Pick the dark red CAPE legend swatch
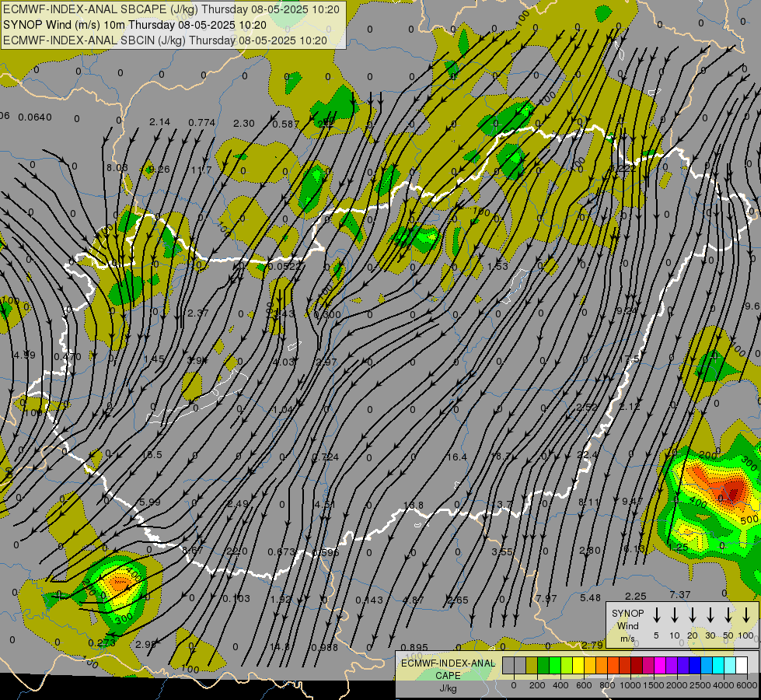Screen dimensions: 761x700 pos(637,666)
